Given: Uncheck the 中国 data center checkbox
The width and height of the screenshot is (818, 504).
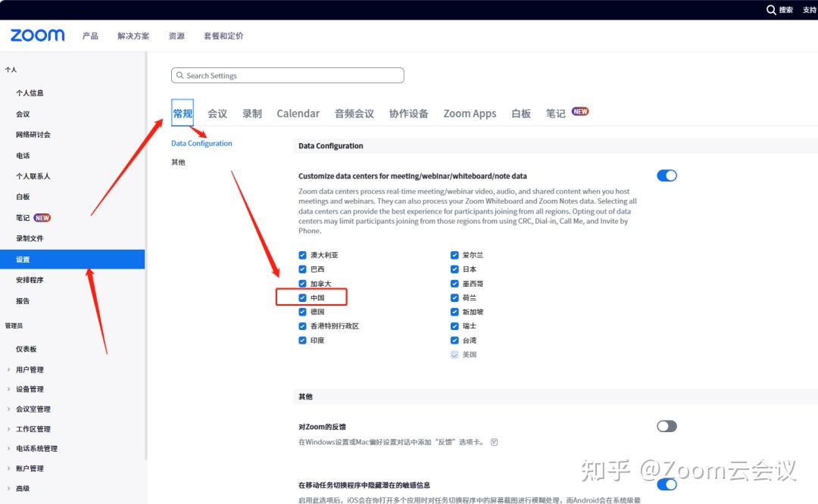Looking at the screenshot, I should (303, 297).
